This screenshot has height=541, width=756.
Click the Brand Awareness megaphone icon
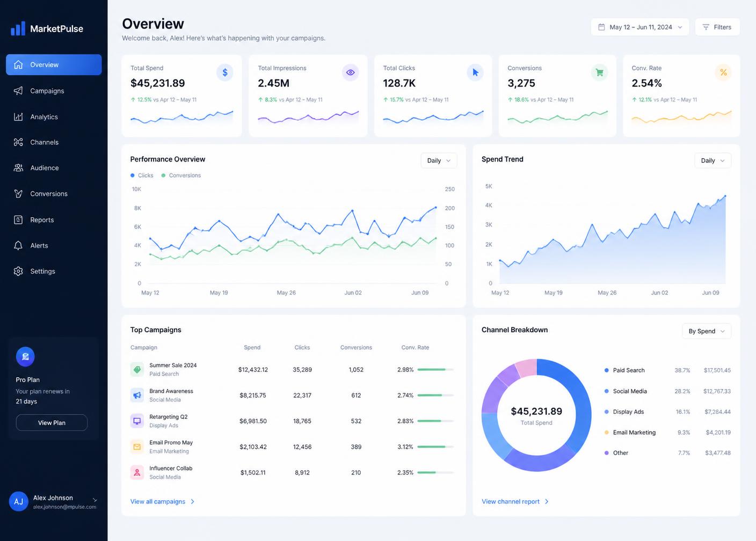click(137, 395)
